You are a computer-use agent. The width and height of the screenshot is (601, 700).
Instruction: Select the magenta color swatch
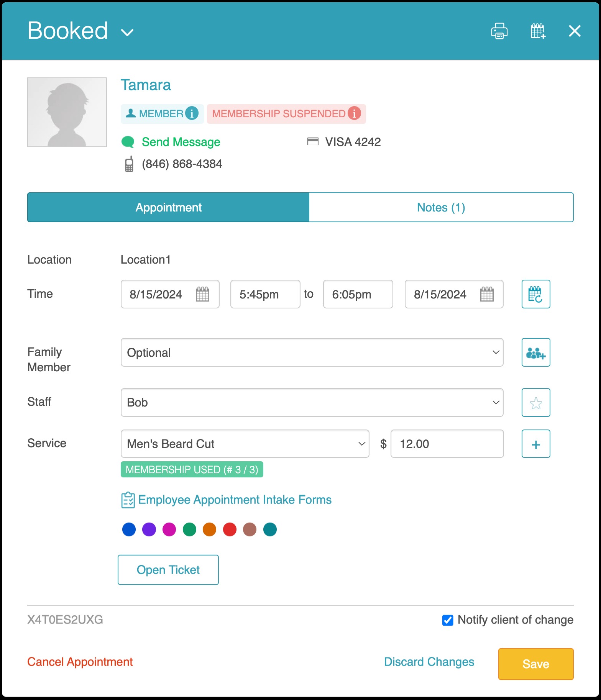[x=169, y=530]
